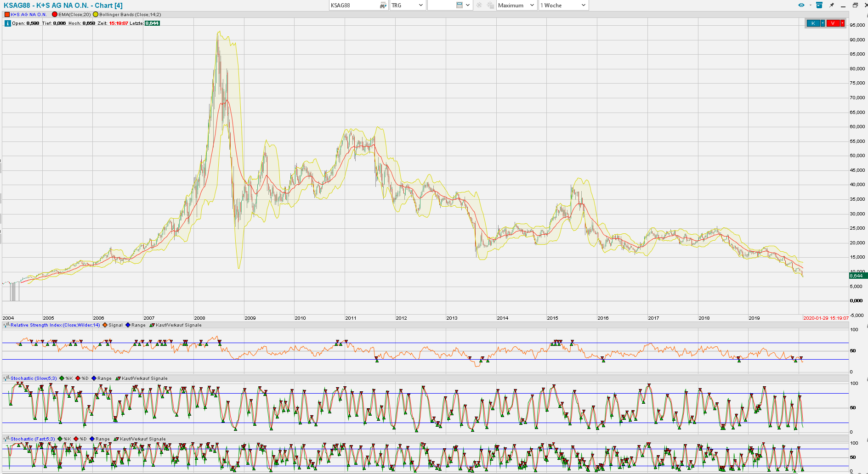Click the KSAG88 symbol input field
The image size is (868, 474).
pos(354,6)
